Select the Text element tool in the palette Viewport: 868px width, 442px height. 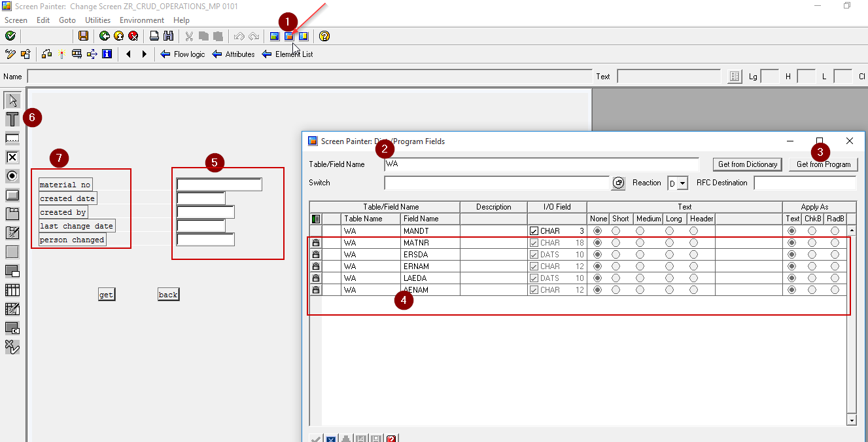coord(11,119)
